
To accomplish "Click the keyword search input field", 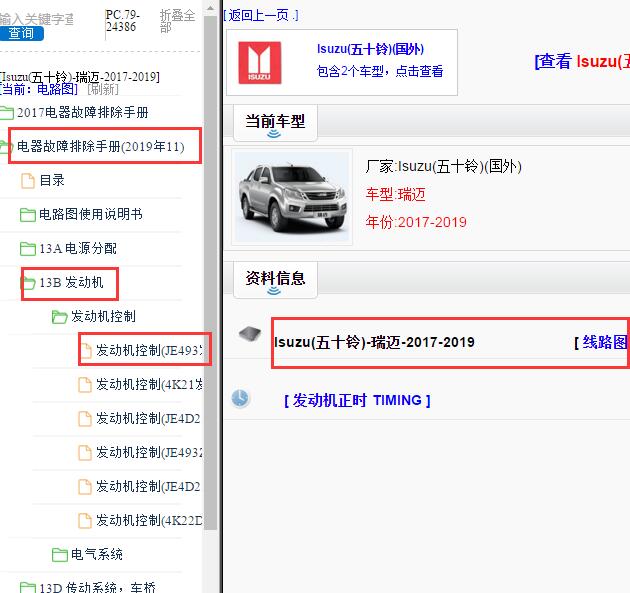I will [x=37, y=19].
